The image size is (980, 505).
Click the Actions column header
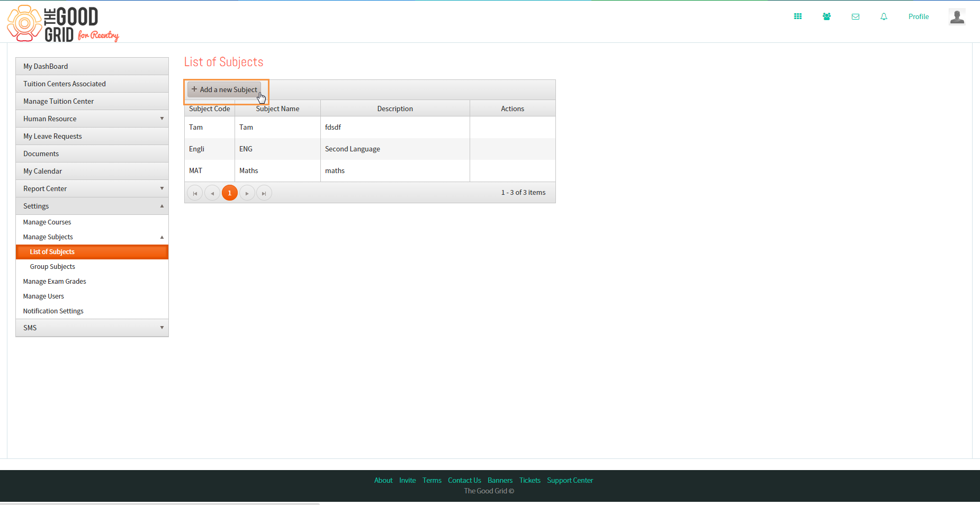(x=513, y=109)
